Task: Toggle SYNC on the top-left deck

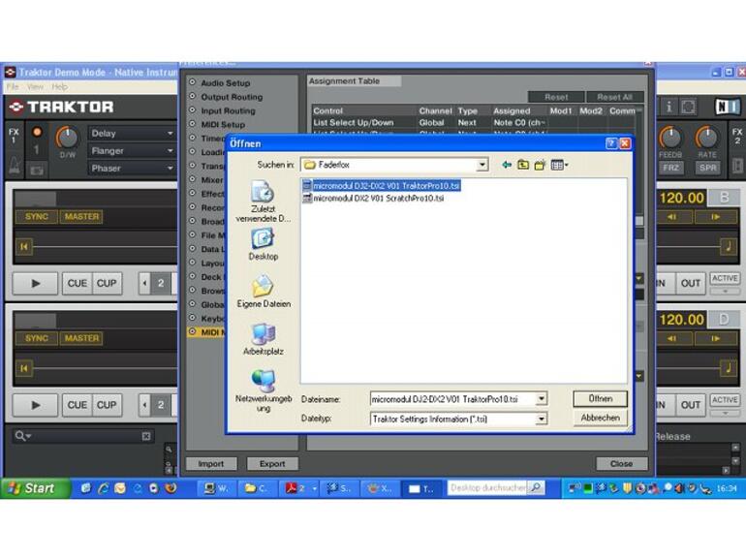Action: (36, 217)
